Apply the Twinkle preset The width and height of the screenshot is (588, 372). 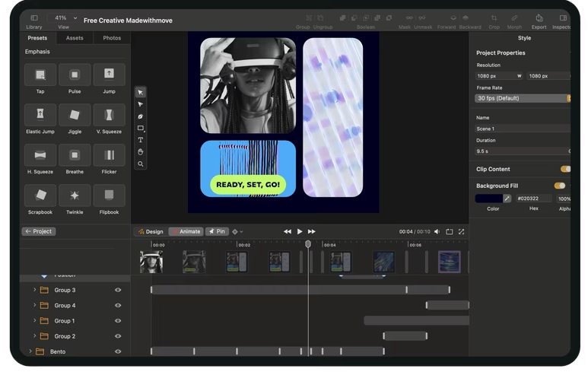click(x=75, y=196)
